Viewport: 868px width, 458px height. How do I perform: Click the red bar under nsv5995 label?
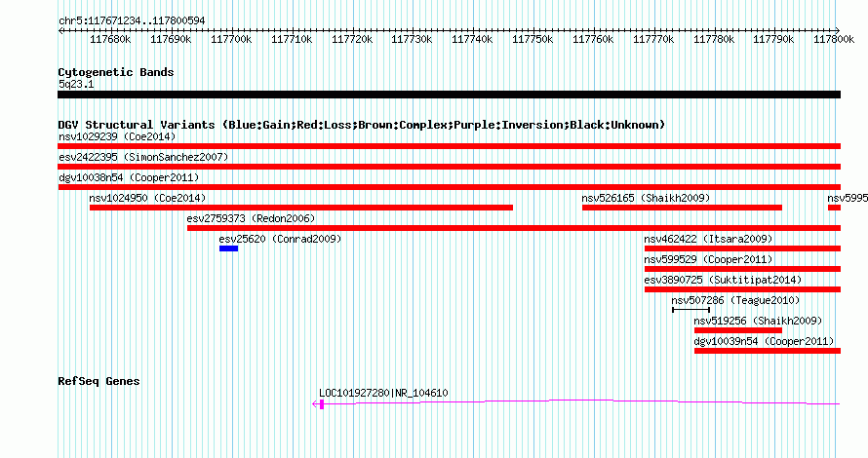[x=834, y=208]
